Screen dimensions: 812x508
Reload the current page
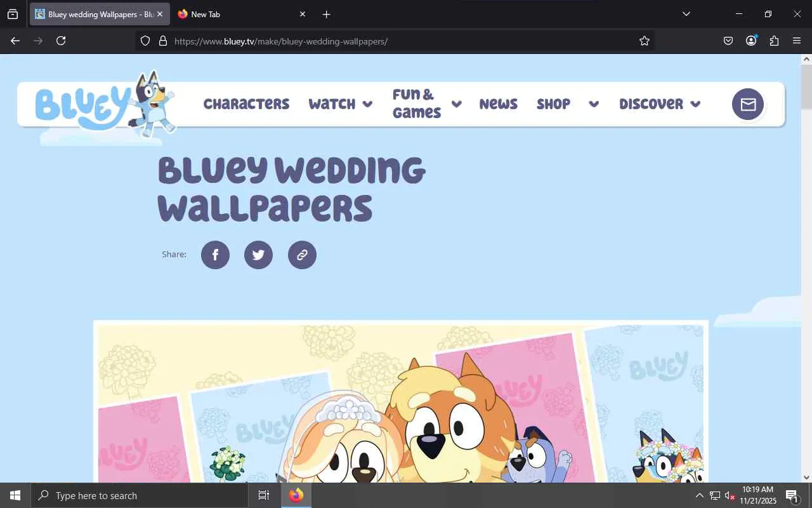pos(61,41)
